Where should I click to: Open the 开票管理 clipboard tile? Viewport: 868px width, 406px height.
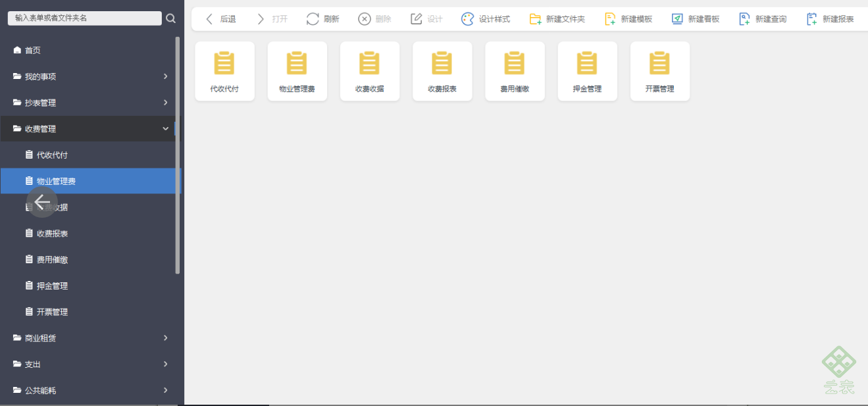pyautogui.click(x=660, y=71)
